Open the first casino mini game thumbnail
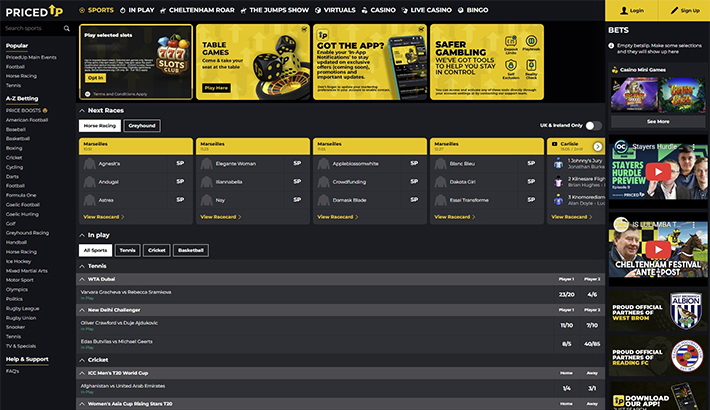This screenshot has width=710, height=410. [x=634, y=95]
